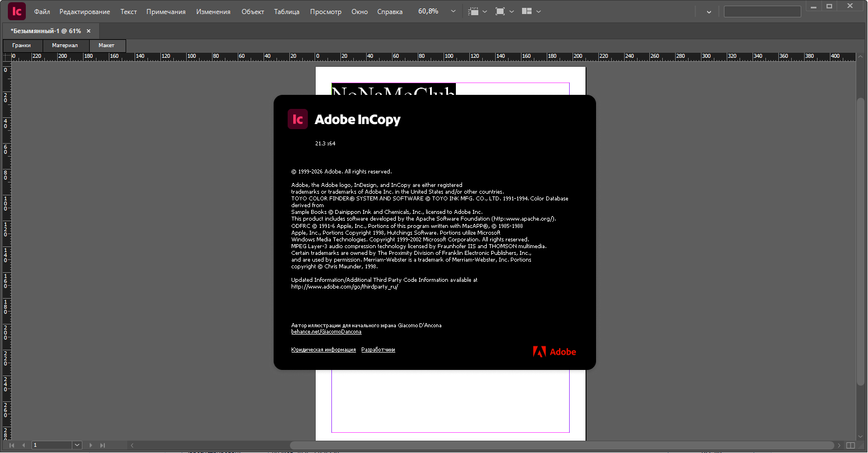Click the view options icon
868x453 pixels.
point(473,11)
